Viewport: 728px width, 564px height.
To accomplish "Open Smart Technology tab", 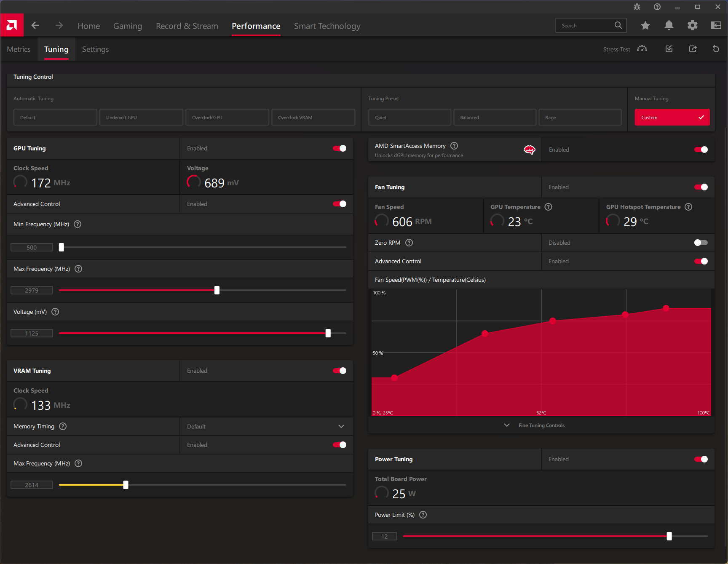I will pyautogui.click(x=327, y=26).
